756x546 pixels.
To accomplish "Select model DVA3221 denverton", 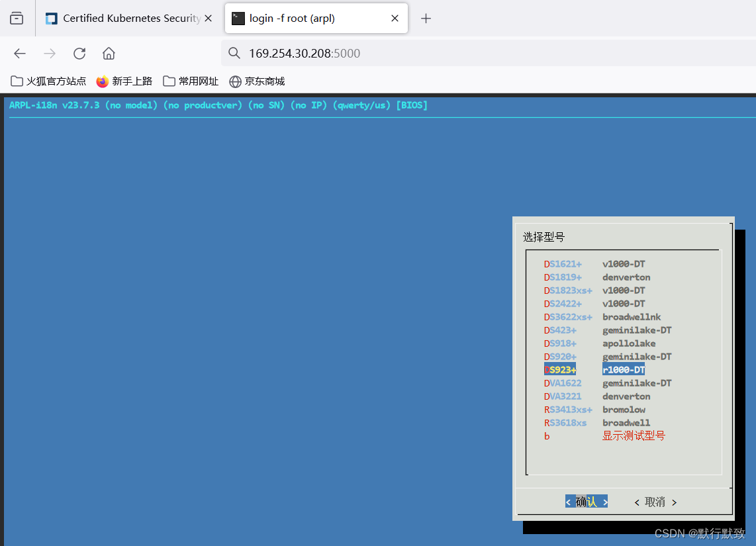I will (x=597, y=396).
